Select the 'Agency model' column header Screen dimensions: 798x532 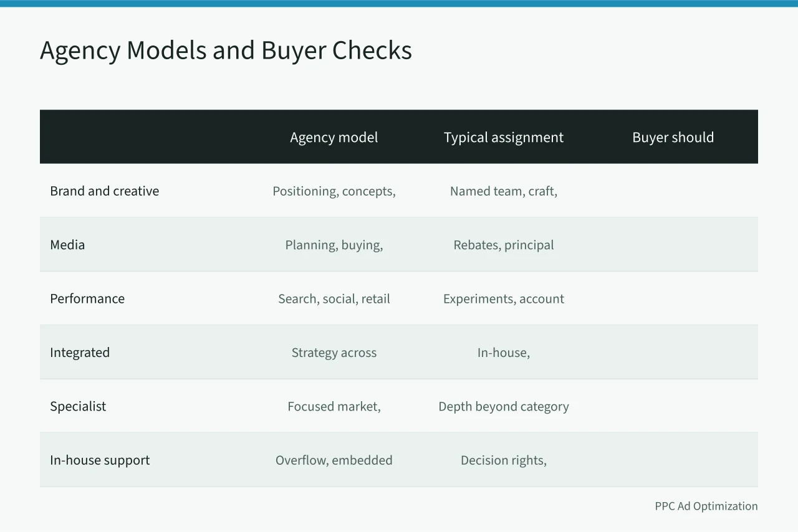tap(334, 138)
